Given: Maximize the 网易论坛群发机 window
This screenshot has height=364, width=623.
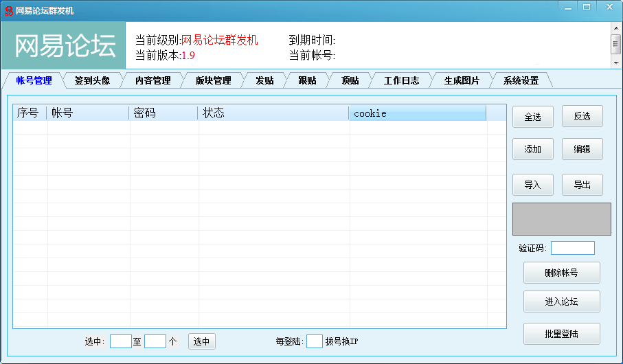Looking at the screenshot, I should pyautogui.click(x=587, y=7).
